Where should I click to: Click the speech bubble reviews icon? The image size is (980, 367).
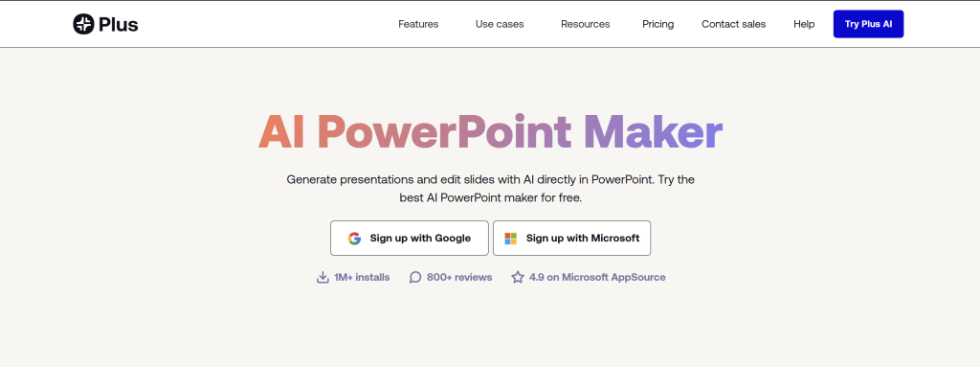point(415,278)
